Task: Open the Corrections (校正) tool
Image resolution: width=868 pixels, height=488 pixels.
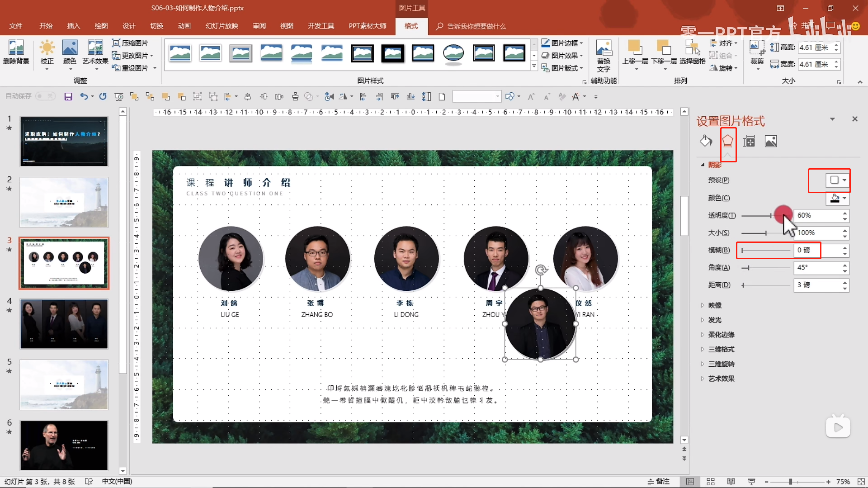Action: [x=47, y=54]
